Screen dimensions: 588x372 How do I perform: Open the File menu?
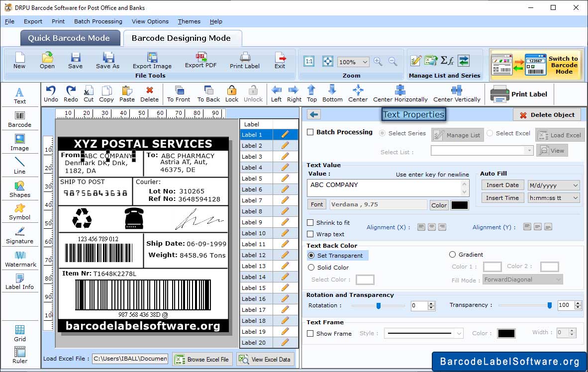point(9,21)
